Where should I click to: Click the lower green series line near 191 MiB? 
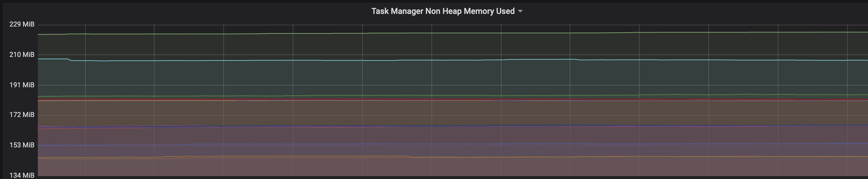point(438,96)
